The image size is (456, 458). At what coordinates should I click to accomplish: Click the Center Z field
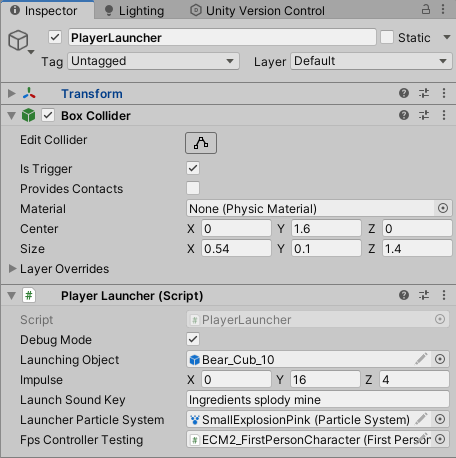coord(417,229)
